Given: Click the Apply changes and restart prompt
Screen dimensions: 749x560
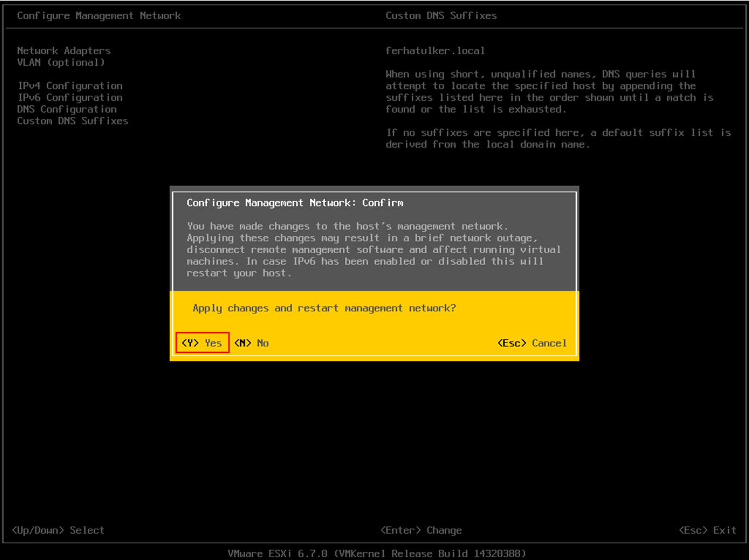Looking at the screenshot, I should (x=324, y=308).
